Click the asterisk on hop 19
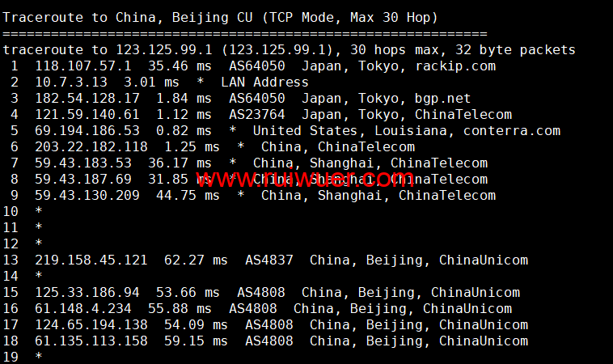The height and width of the screenshot is (364, 613). [x=38, y=356]
